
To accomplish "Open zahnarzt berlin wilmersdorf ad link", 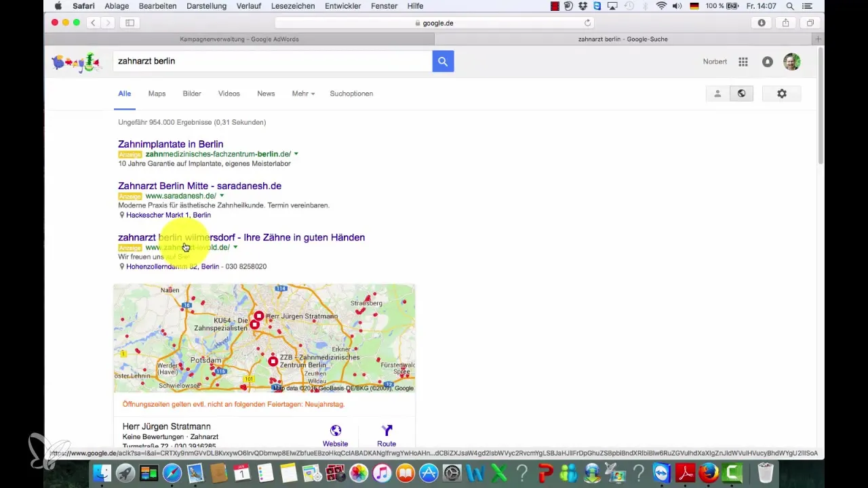I will pyautogui.click(x=241, y=237).
